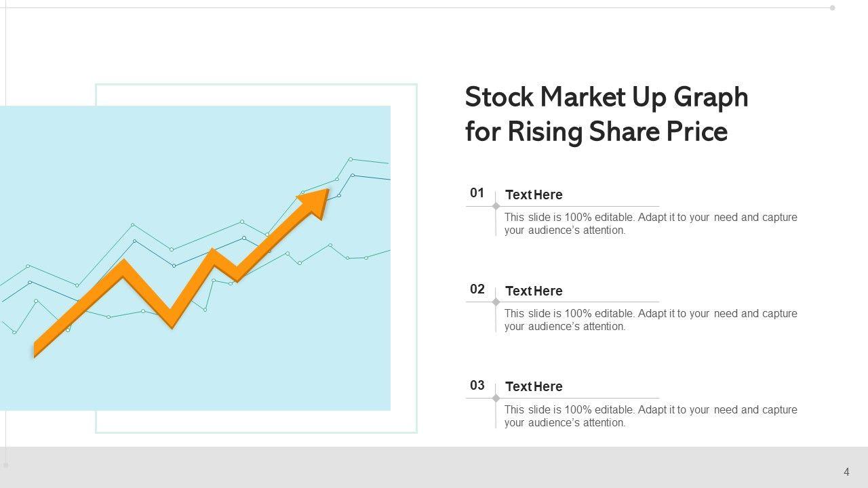868x488 pixels.
Task: Click the gray footer bar
Action: [434, 468]
